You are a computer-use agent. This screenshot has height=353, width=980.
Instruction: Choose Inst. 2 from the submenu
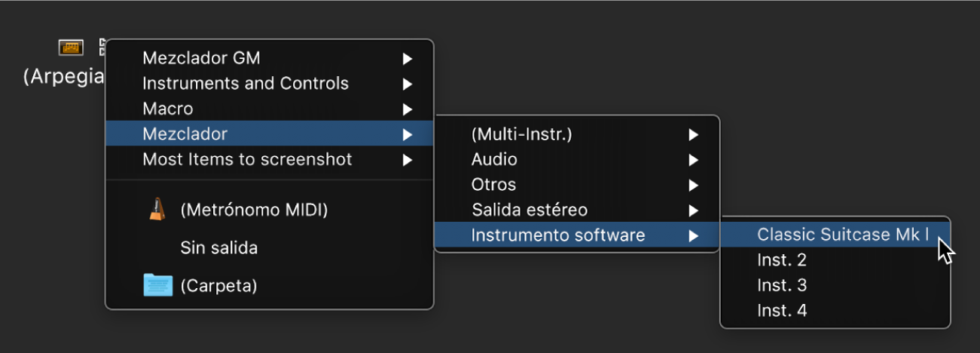click(x=782, y=260)
